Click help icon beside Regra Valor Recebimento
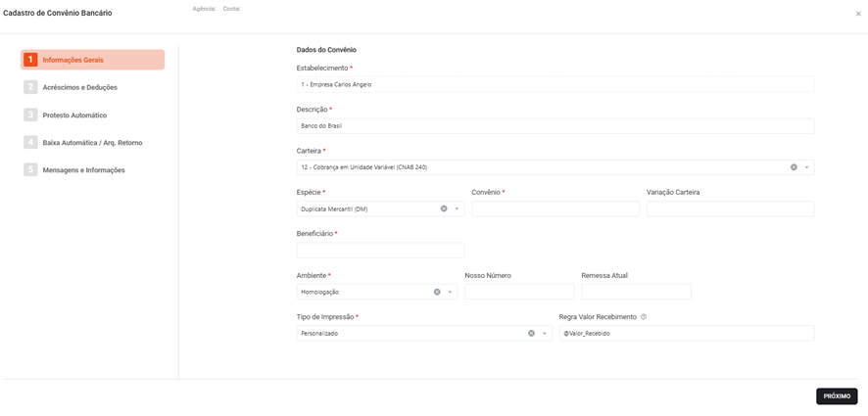 coord(644,317)
